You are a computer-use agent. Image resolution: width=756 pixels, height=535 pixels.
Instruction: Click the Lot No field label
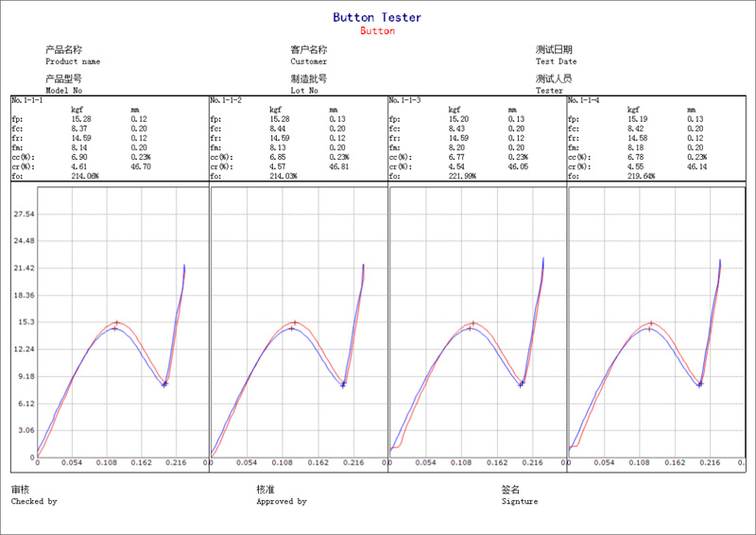[x=304, y=91]
